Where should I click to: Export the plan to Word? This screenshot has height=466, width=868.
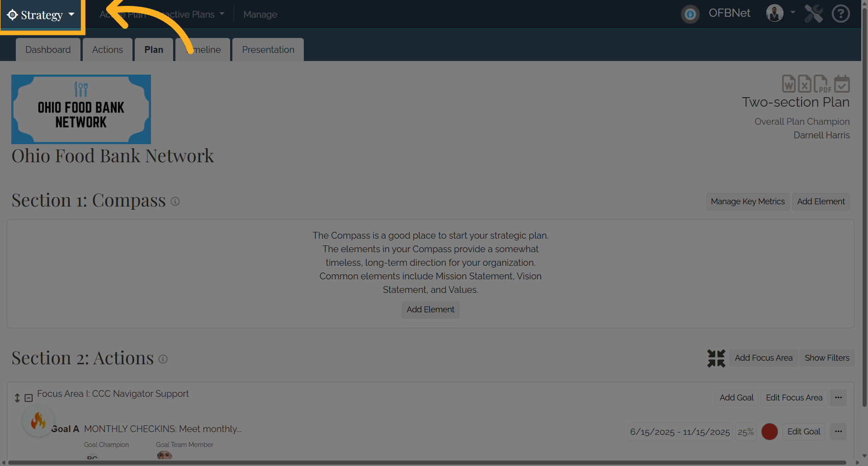[789, 84]
